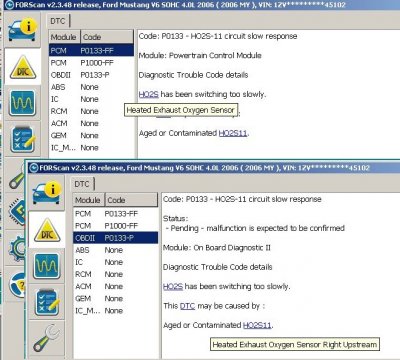Click the Module column header in lower list
The height and width of the screenshot is (360, 400).
coord(89,200)
